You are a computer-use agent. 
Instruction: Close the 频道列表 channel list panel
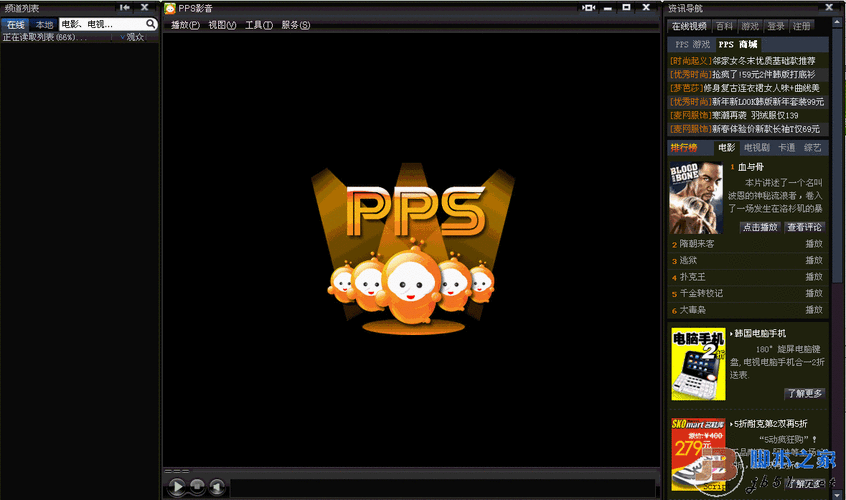pos(146,8)
